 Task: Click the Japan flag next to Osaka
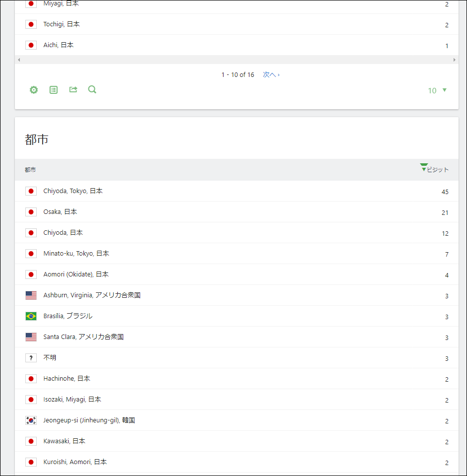[x=31, y=212]
